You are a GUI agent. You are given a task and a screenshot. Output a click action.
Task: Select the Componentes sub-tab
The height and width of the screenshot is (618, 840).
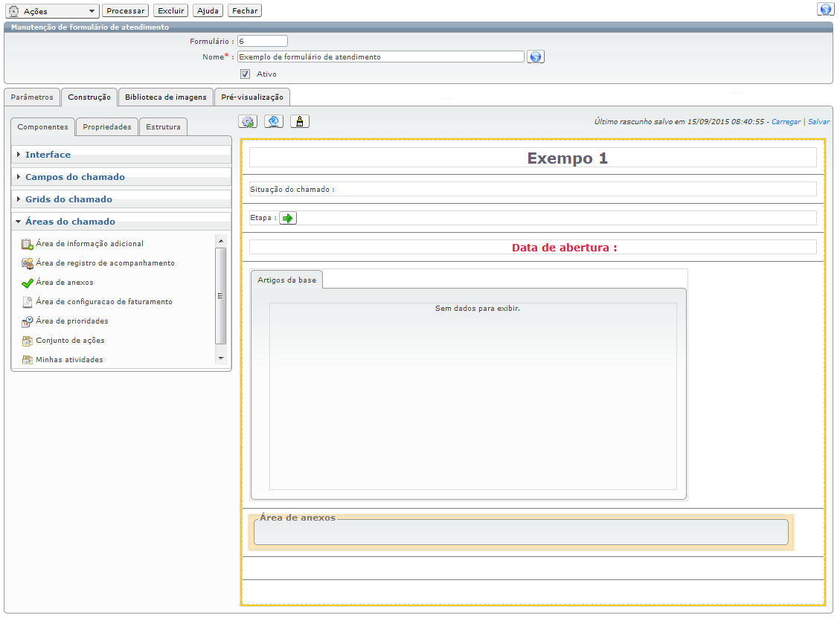43,127
